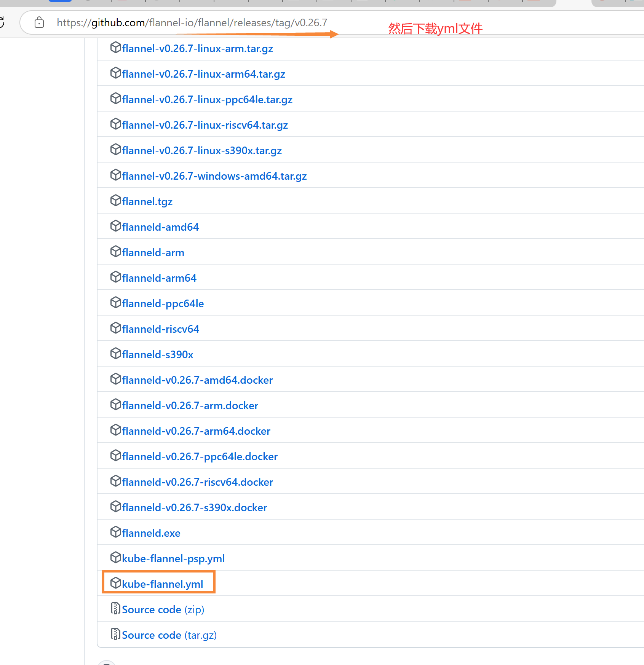This screenshot has height=665, width=644.
Task: Click package icon beside linux-riscv64.tar.gz
Action: pos(115,124)
